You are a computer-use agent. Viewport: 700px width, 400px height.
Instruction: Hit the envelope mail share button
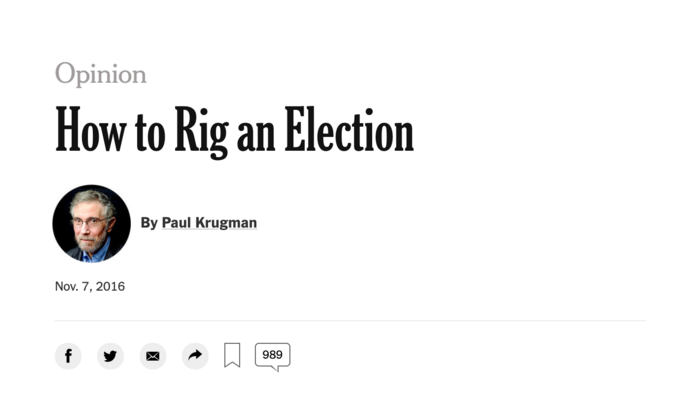[153, 355]
